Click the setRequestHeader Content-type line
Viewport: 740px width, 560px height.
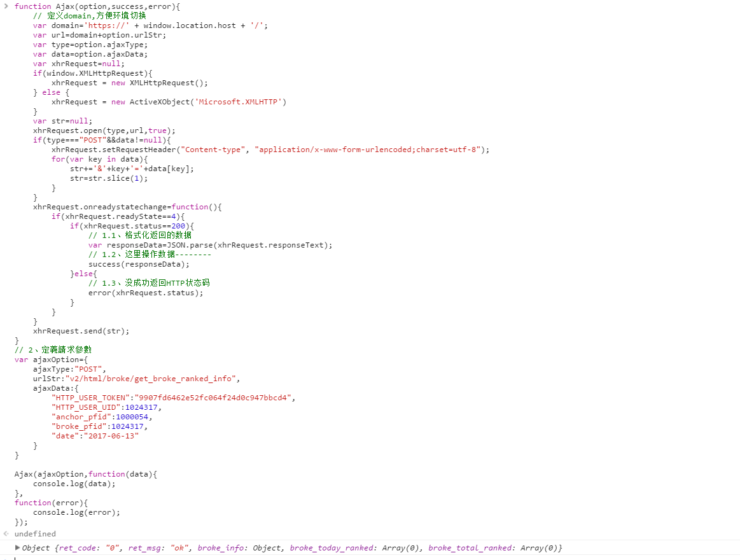(270, 150)
